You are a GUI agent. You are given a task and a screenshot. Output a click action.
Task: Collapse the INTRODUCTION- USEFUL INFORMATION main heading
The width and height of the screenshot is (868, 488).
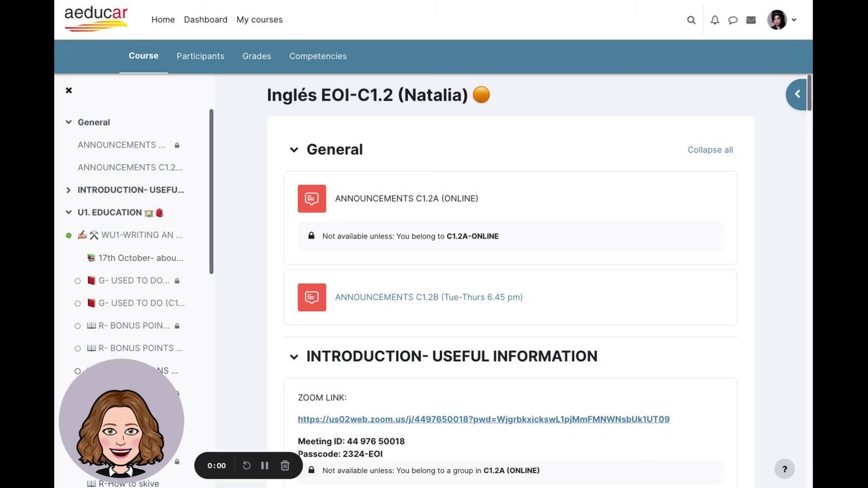(294, 357)
